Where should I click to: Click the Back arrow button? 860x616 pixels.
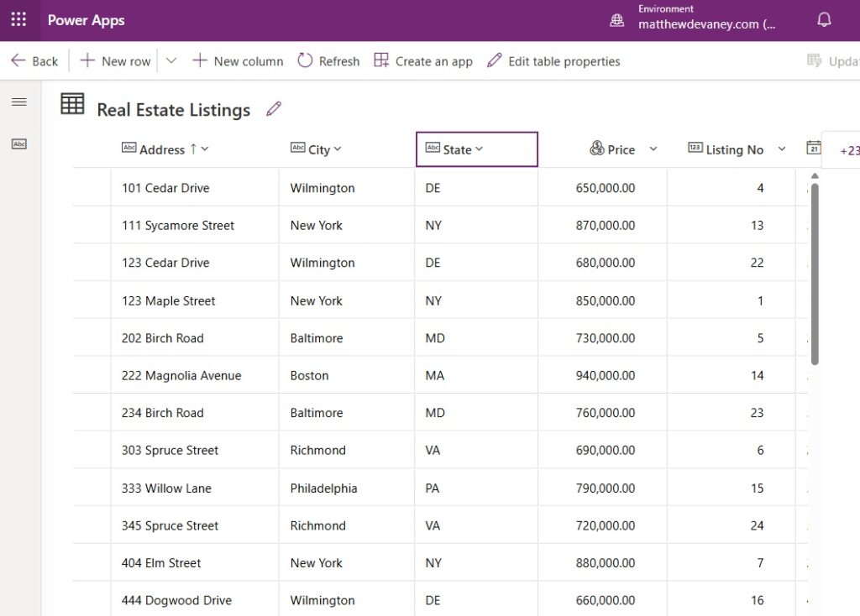(x=34, y=61)
